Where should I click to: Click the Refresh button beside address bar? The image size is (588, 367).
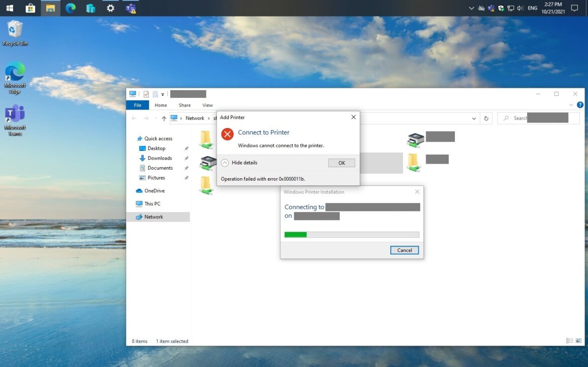pyautogui.click(x=486, y=118)
